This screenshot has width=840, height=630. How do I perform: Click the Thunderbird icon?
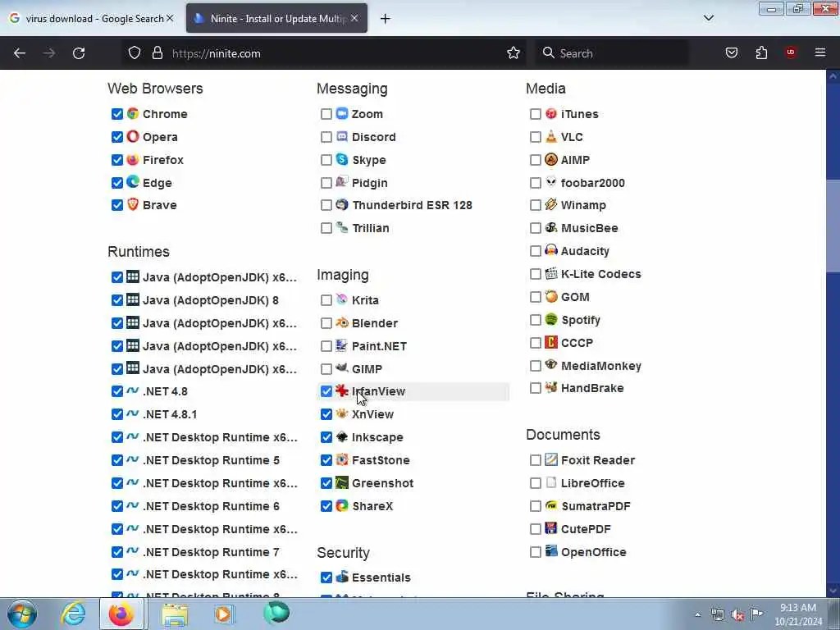click(x=342, y=204)
